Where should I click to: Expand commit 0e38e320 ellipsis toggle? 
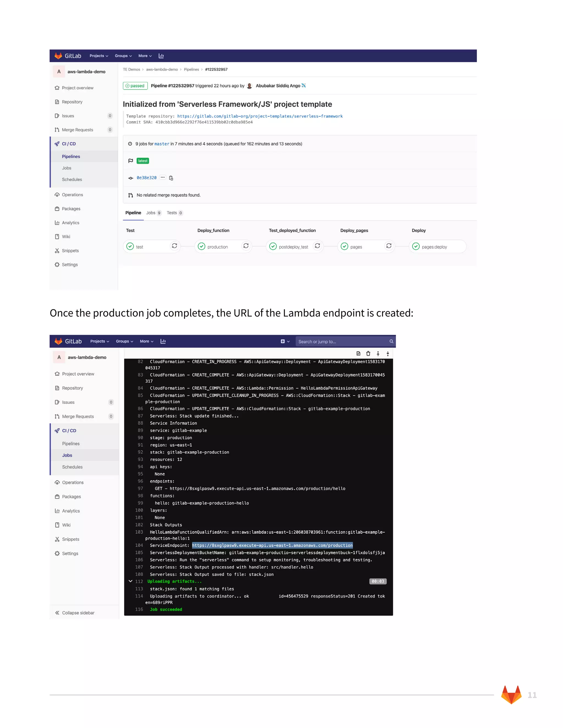pos(162,178)
